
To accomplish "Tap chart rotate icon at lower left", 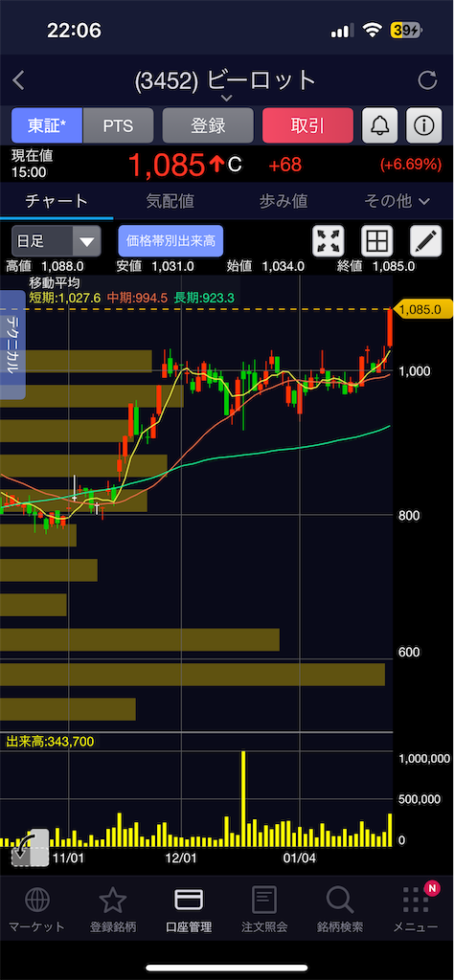I will [30, 849].
